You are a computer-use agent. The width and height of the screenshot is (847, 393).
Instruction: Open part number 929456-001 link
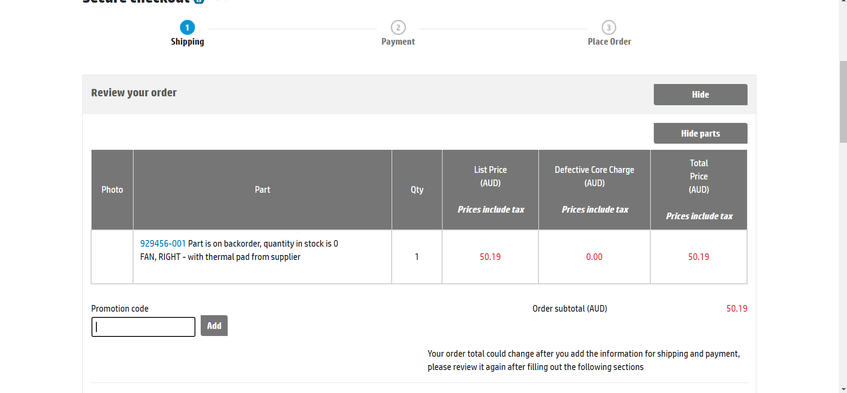[x=163, y=243]
